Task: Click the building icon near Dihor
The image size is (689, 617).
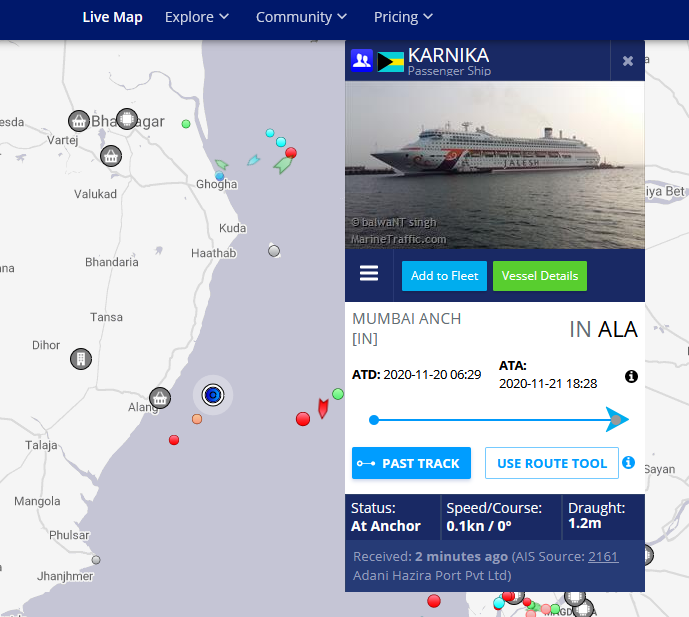Action: pyautogui.click(x=81, y=359)
